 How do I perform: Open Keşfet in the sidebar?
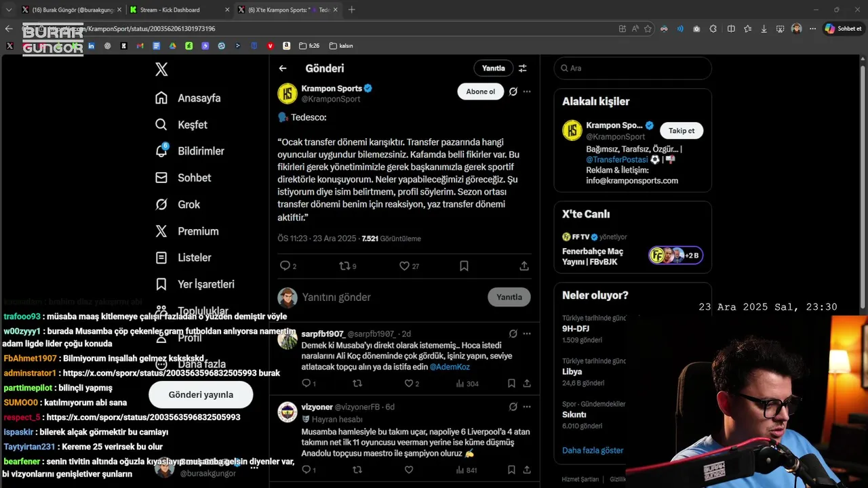pyautogui.click(x=181, y=125)
